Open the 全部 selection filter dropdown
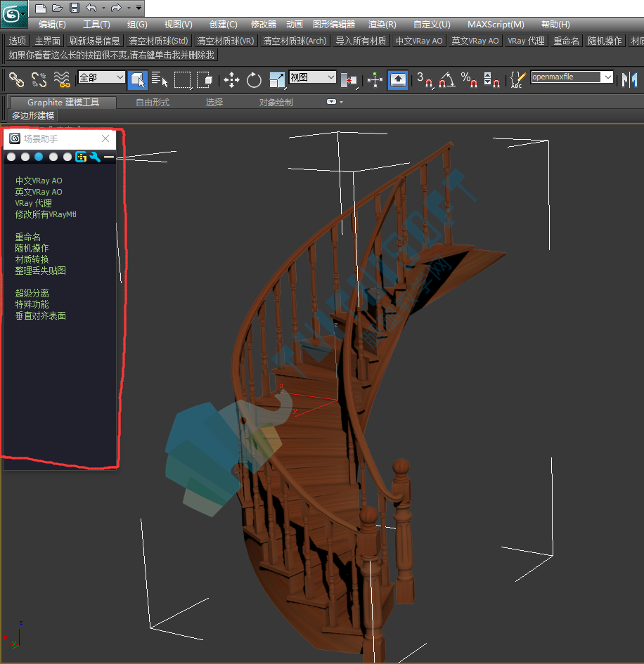Viewport: 644px width, 664px height. click(101, 77)
